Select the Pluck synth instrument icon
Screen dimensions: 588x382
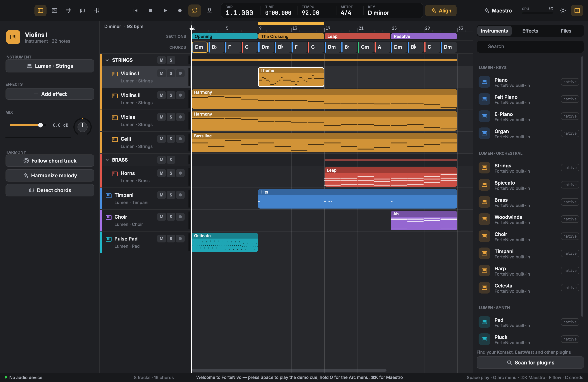484,339
